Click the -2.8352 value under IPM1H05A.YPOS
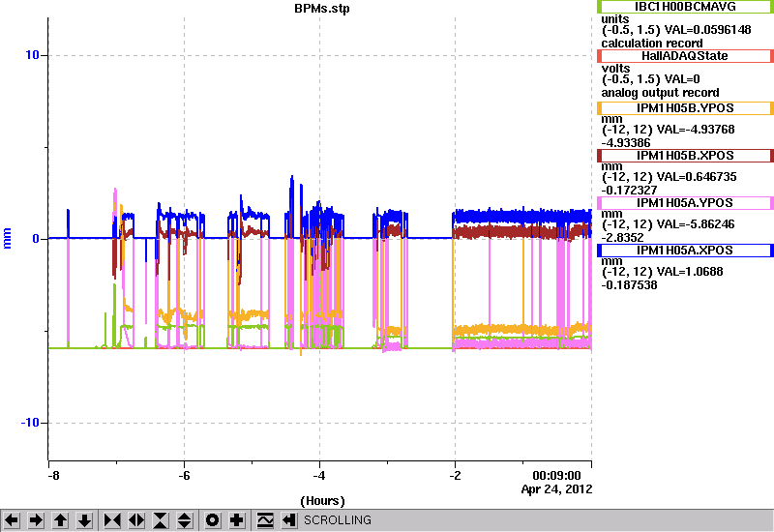Viewport: 774px width, 532px height. [x=622, y=238]
